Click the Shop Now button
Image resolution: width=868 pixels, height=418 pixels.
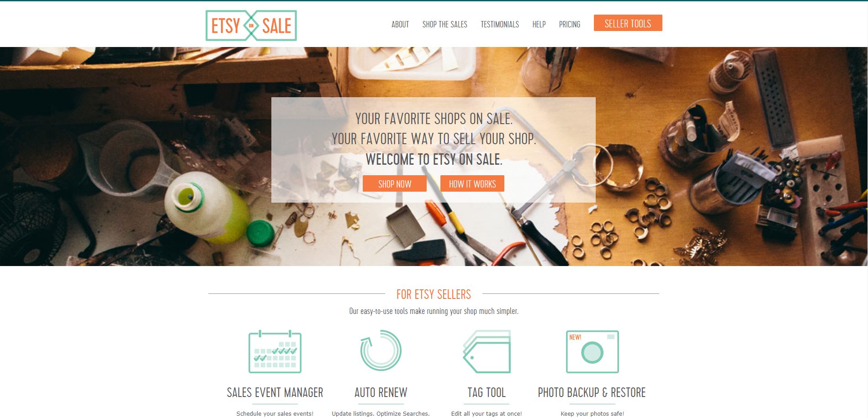tap(395, 183)
